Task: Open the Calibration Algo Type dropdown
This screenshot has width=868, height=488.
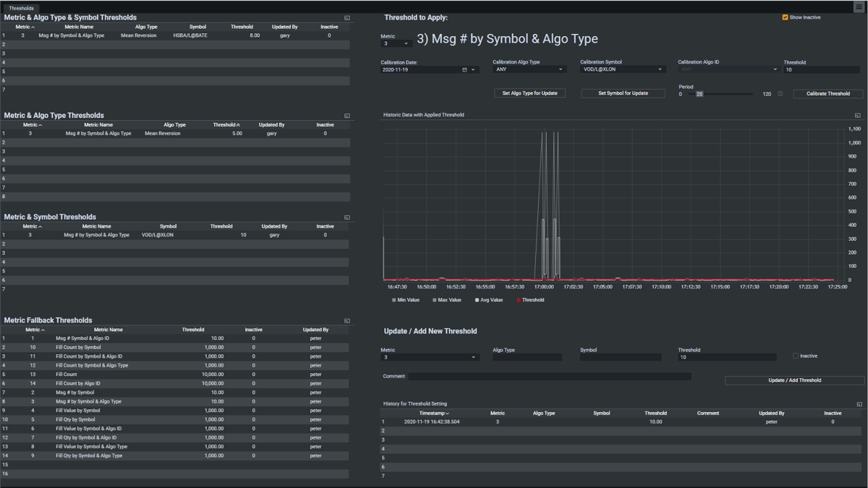Action: click(x=529, y=69)
